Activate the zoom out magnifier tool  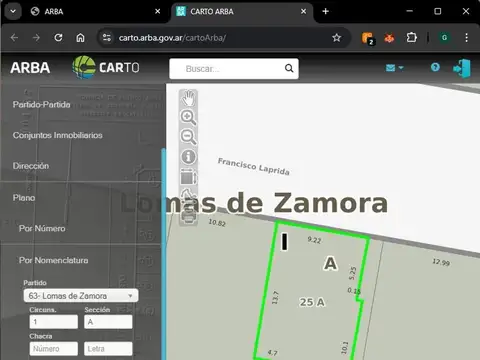coord(188,137)
